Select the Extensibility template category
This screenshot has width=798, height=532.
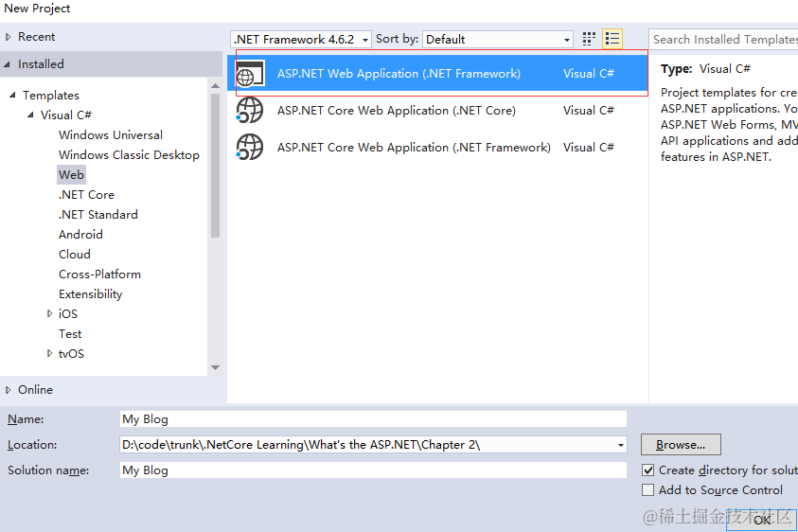click(x=91, y=293)
